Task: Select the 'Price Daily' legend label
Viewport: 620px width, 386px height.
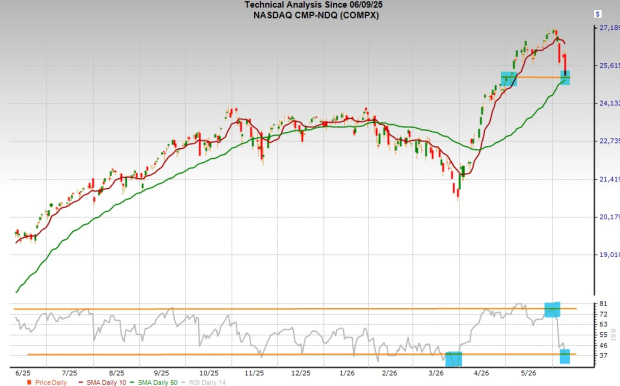Action: (51, 382)
